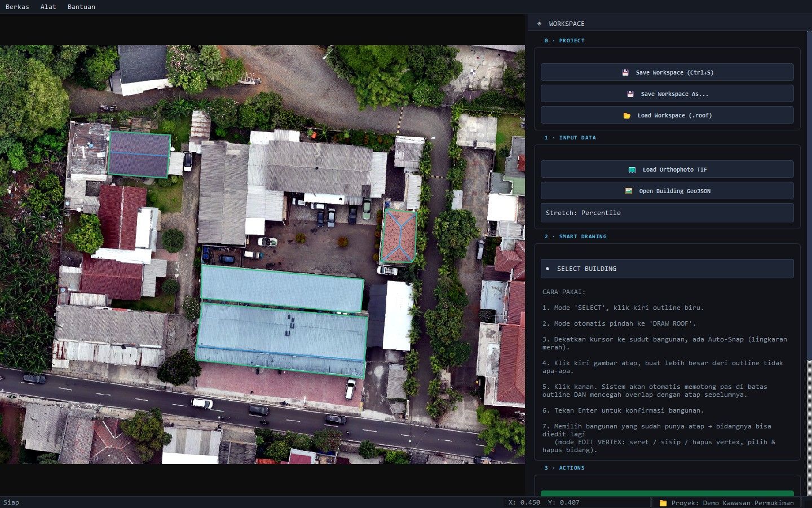The width and height of the screenshot is (812, 508).
Task: Select the dark purple roof outlined building
Action: coord(139,155)
